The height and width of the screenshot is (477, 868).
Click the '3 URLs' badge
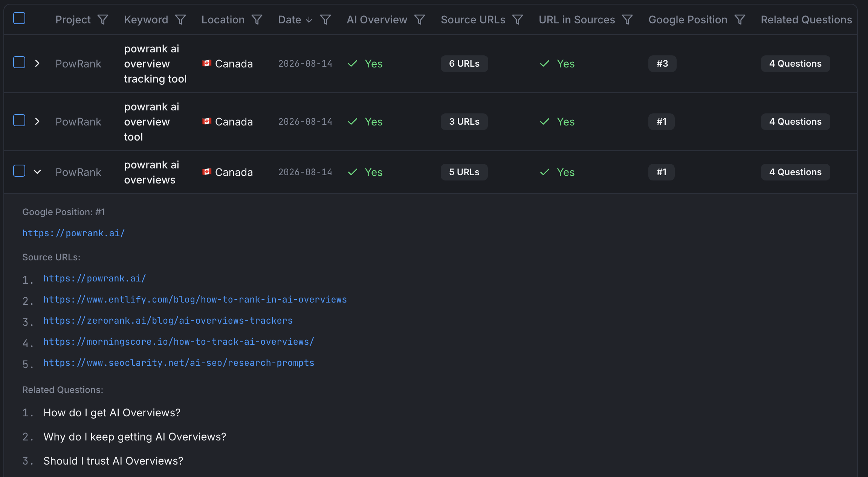464,122
